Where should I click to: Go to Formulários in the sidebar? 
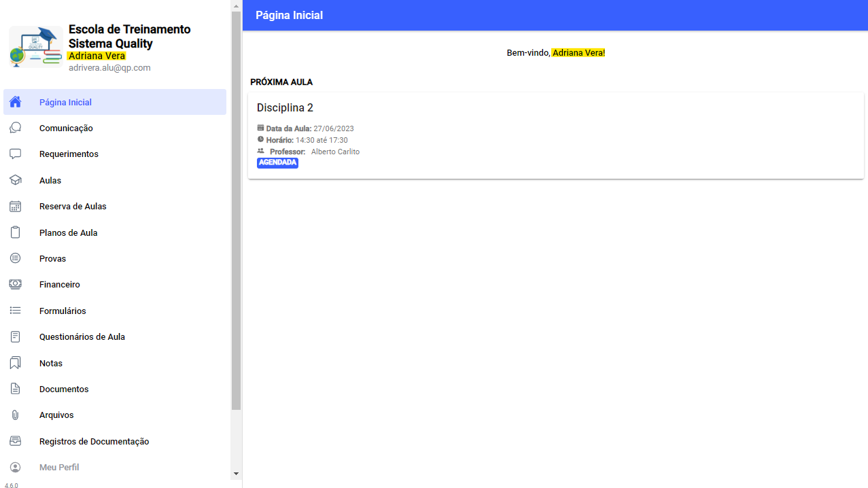(x=63, y=311)
